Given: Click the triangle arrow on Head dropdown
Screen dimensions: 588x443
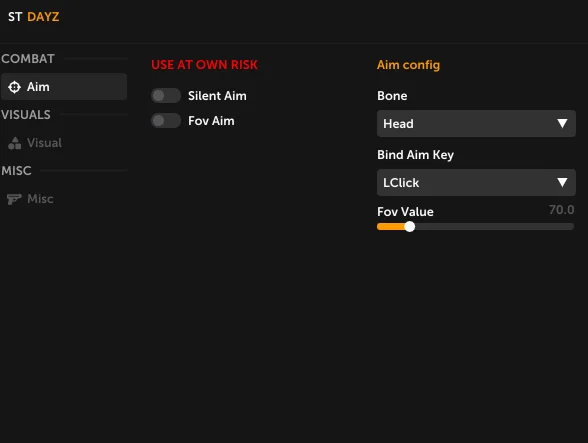Looking at the screenshot, I should 562,123.
